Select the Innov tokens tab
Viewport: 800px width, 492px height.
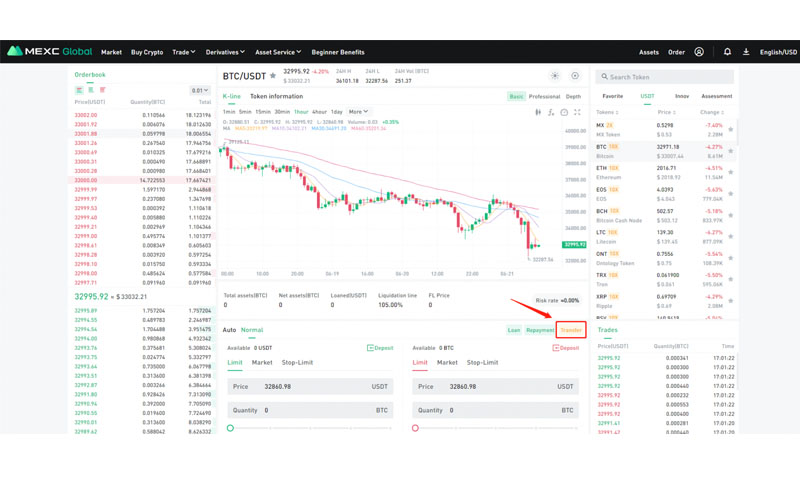tap(682, 96)
